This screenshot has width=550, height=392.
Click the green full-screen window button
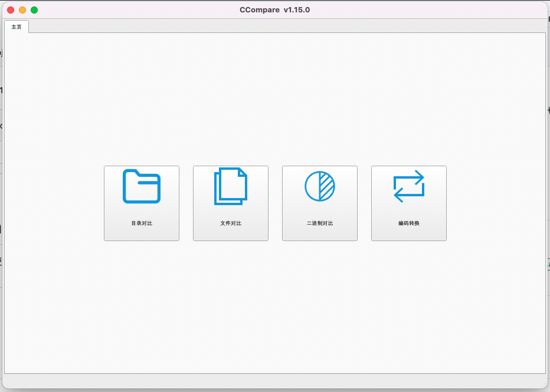click(x=34, y=10)
